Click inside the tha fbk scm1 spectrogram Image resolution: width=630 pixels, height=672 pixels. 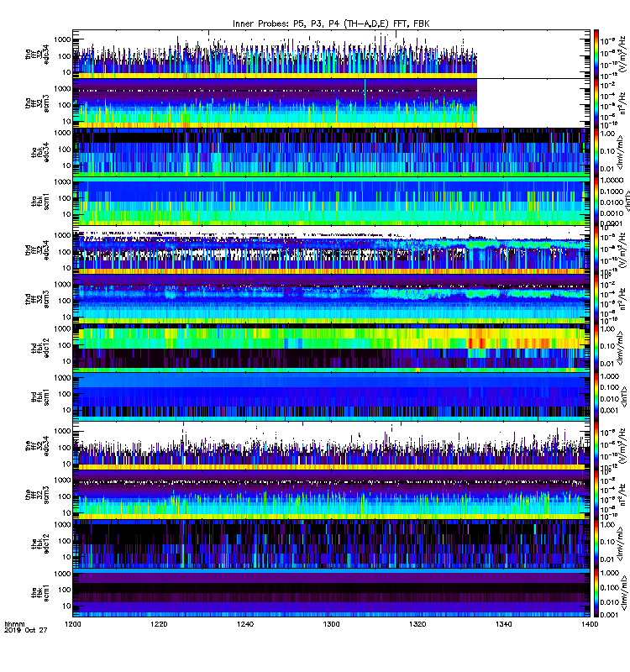[x=331, y=201]
